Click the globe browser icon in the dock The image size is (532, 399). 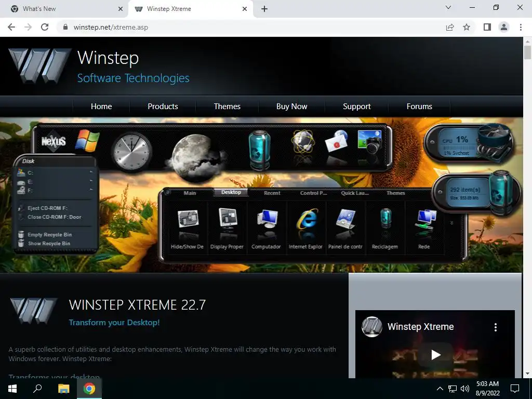pos(303,141)
